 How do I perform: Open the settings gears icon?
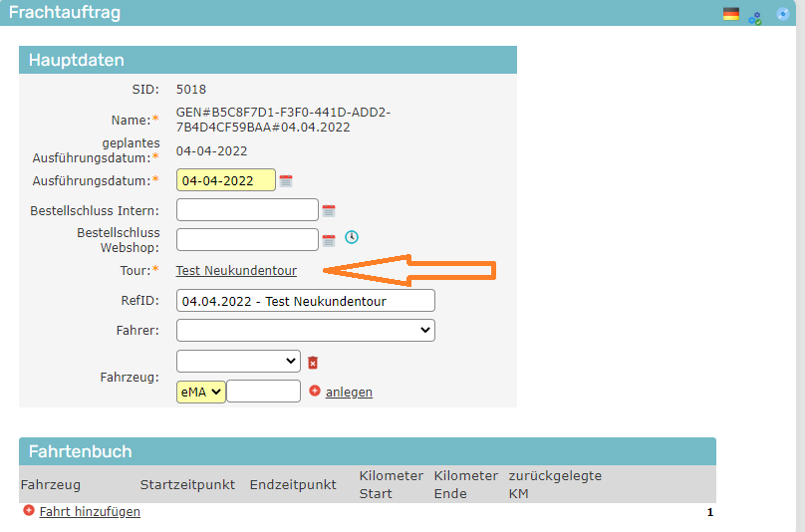click(755, 16)
